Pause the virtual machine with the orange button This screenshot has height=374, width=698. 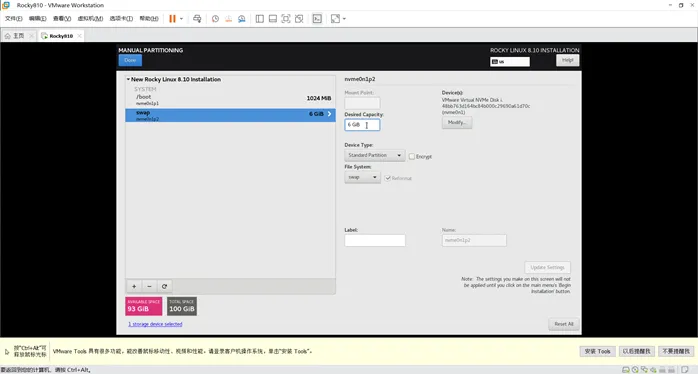tap(172, 19)
